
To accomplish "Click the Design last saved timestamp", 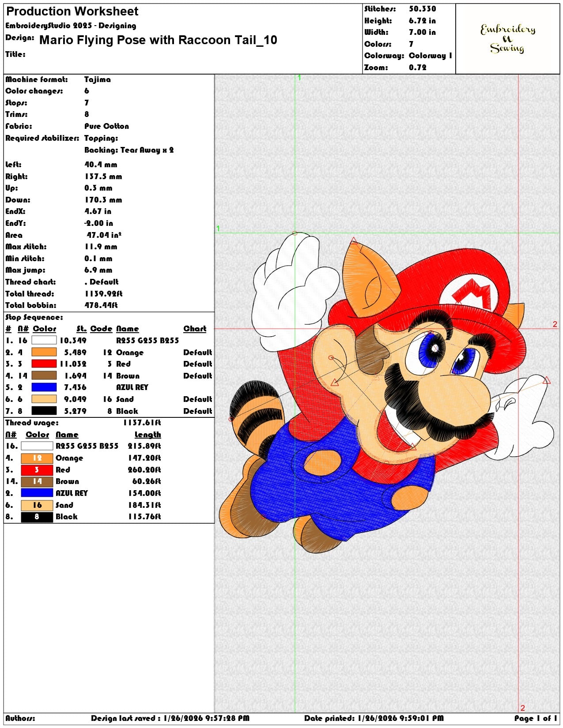I will click(x=170, y=718).
